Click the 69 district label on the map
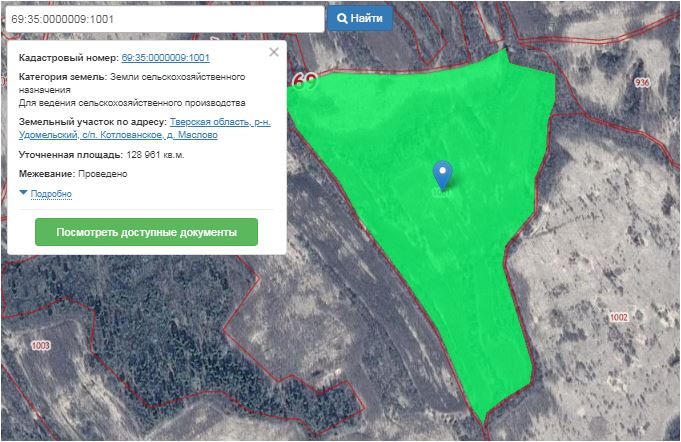Viewport: 681px width, 442px height. coord(305,80)
